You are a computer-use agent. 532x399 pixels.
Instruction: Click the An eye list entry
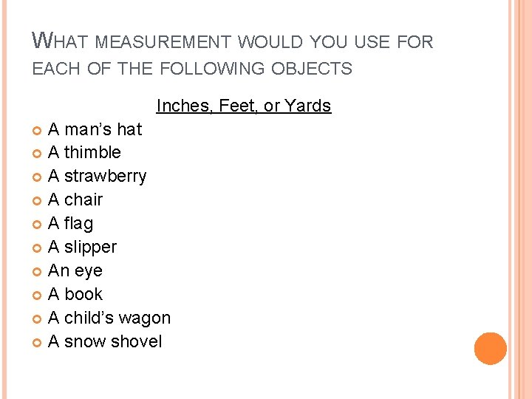[x=75, y=270]
